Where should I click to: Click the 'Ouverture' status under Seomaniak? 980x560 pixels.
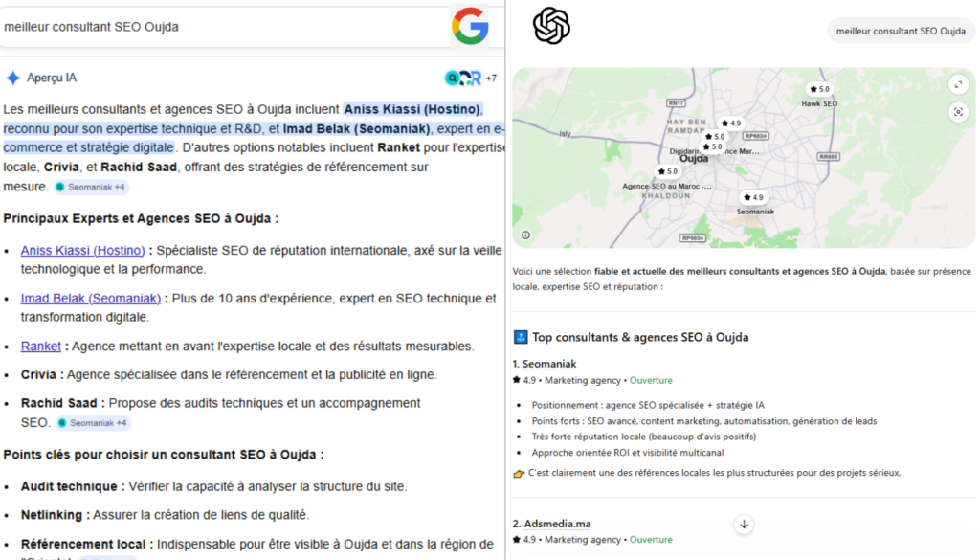pos(651,381)
